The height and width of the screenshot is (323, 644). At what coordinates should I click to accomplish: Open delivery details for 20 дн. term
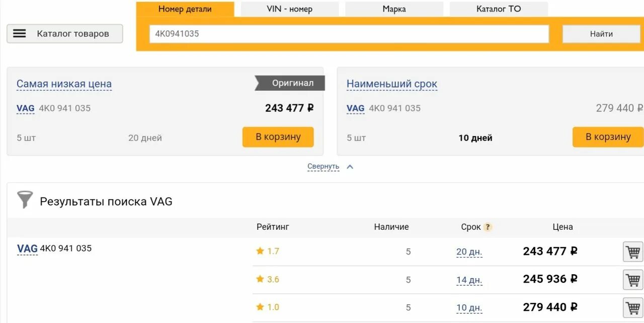click(469, 252)
